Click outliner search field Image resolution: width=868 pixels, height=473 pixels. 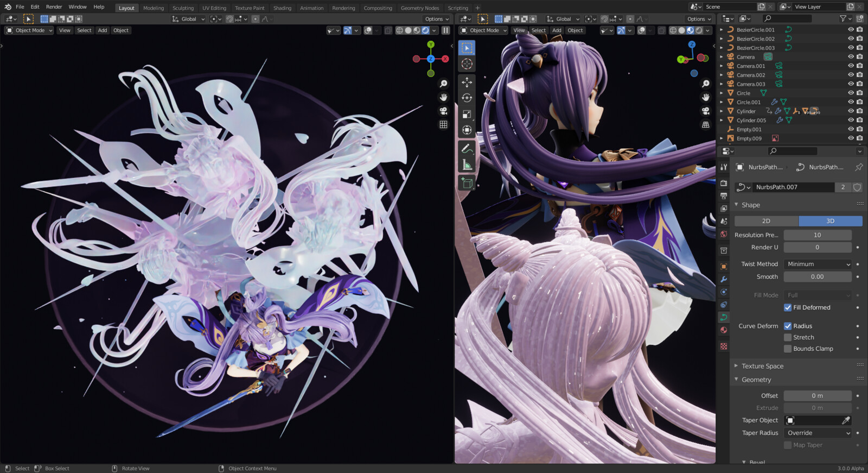point(787,18)
